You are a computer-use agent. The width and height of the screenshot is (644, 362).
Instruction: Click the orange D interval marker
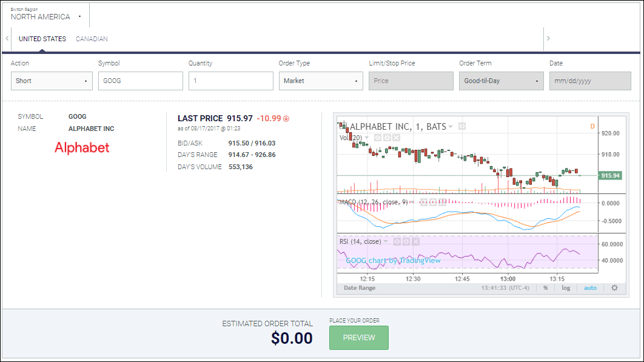592,126
